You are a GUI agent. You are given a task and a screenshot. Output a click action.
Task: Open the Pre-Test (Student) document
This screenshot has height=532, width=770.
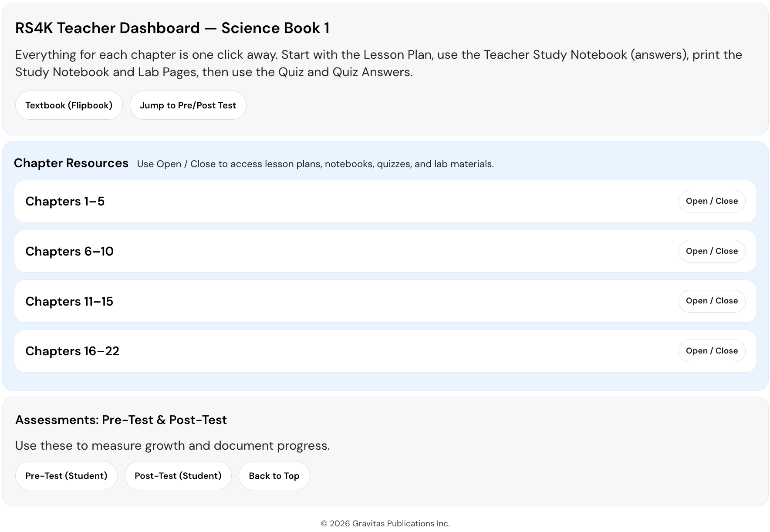66,475
